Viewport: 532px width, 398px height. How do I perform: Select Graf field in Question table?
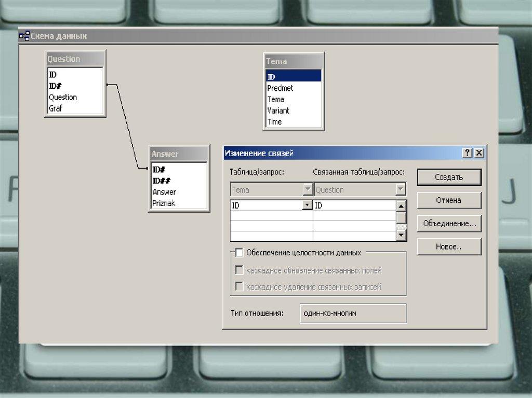pos(56,108)
